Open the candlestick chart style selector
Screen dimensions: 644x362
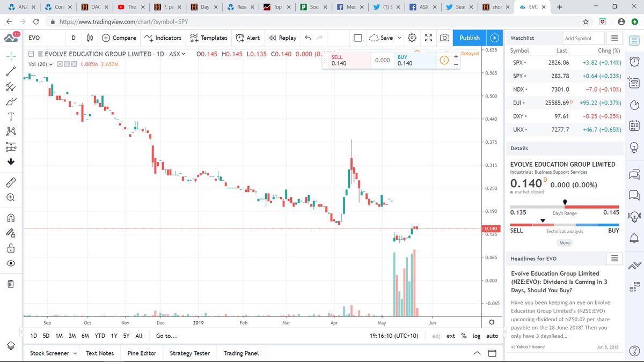[90, 38]
